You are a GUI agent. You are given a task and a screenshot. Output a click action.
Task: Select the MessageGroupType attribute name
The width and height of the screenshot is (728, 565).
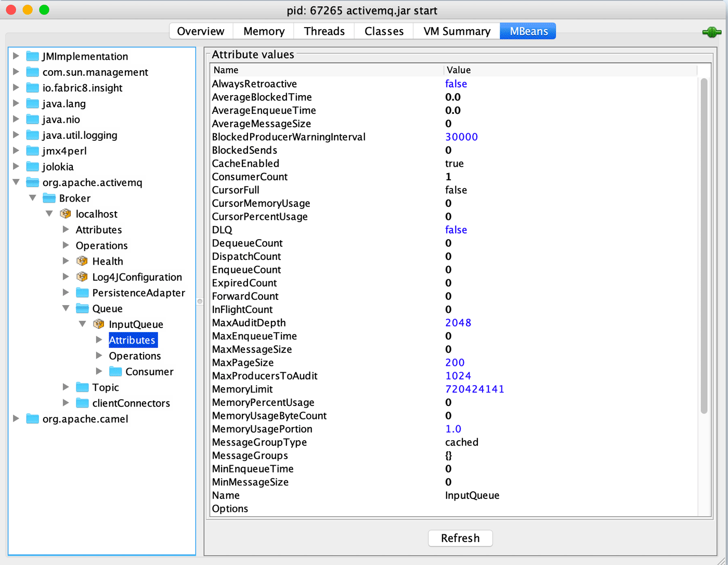pyautogui.click(x=259, y=442)
